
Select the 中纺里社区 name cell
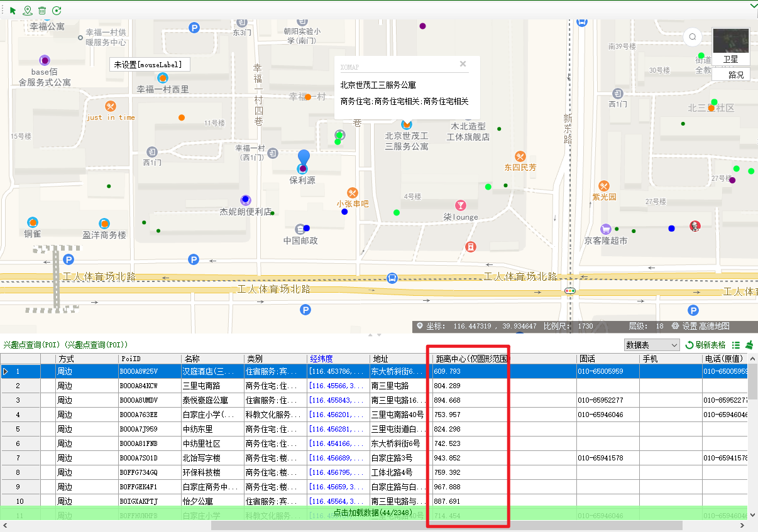coord(212,443)
